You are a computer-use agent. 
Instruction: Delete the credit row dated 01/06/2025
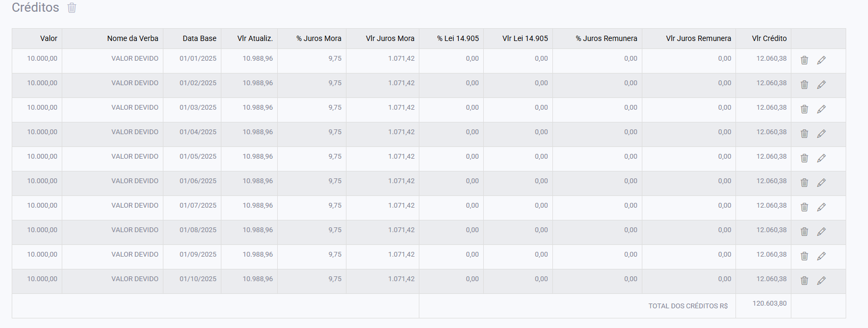click(x=804, y=183)
